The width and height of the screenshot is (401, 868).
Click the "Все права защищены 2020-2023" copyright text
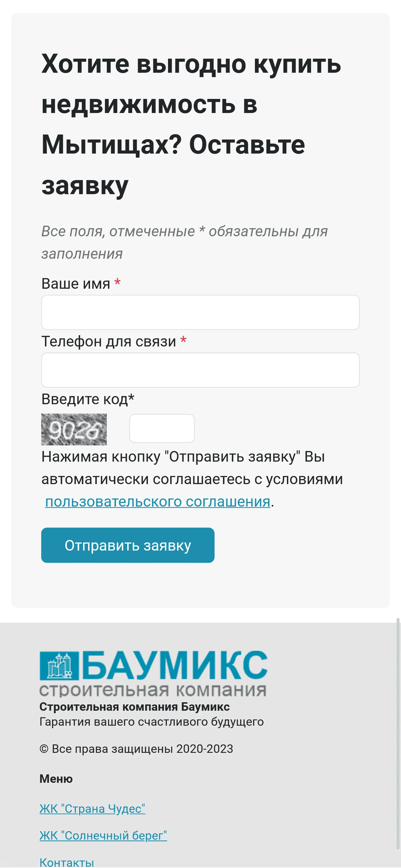[x=136, y=749]
